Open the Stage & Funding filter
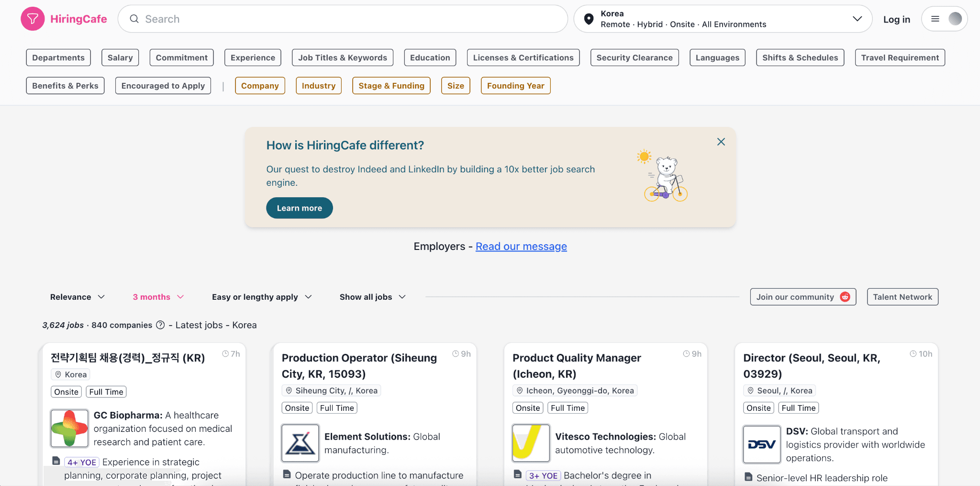Viewport: 980px width, 486px height. 391,86
